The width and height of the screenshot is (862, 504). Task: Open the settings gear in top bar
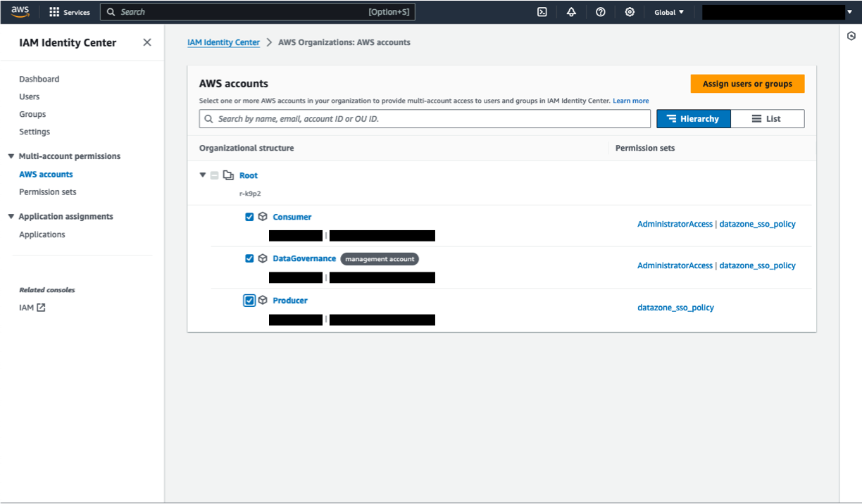click(x=630, y=12)
